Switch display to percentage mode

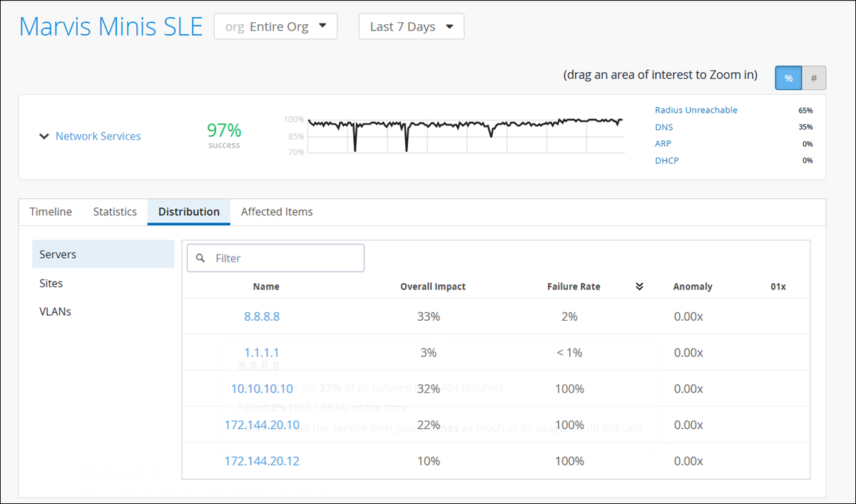click(788, 78)
